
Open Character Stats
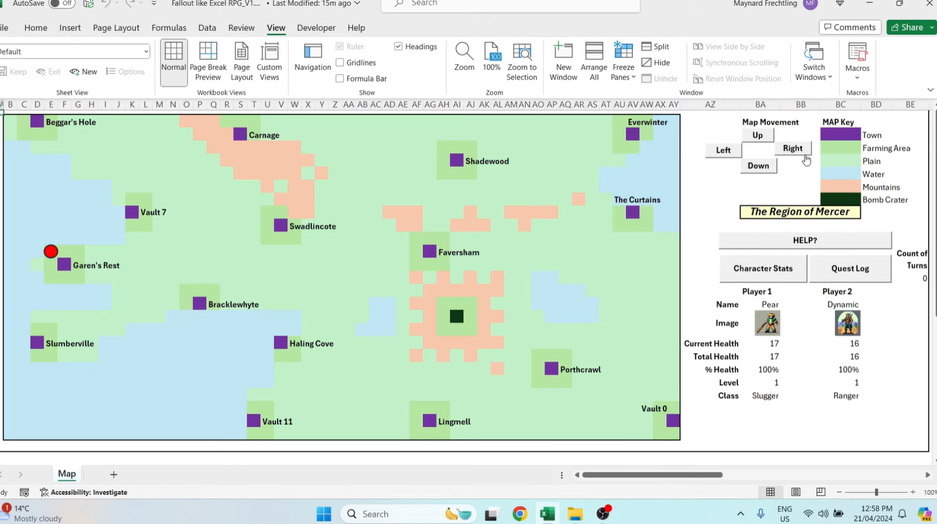tap(763, 268)
